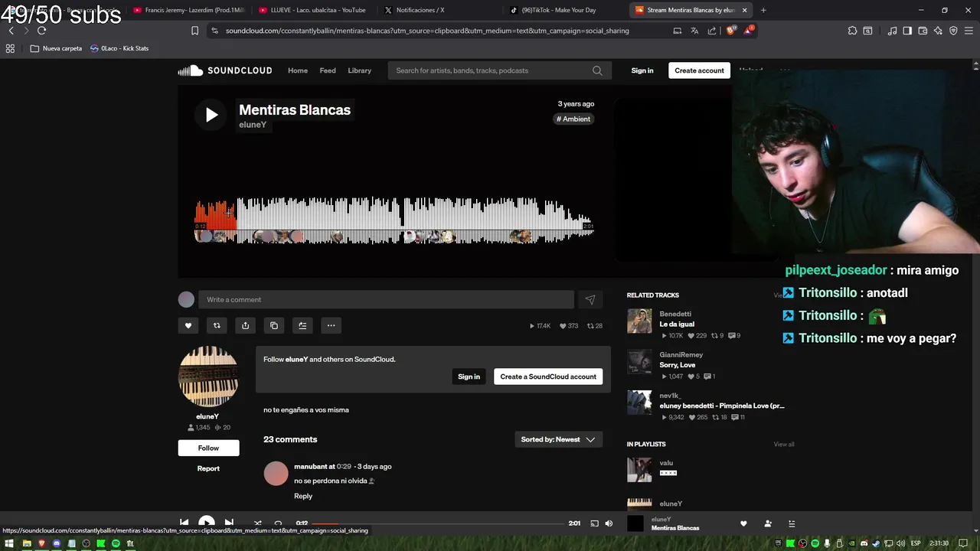Viewport: 980px width, 551px height.
Task: Go back in browser history
Action: tap(11, 31)
